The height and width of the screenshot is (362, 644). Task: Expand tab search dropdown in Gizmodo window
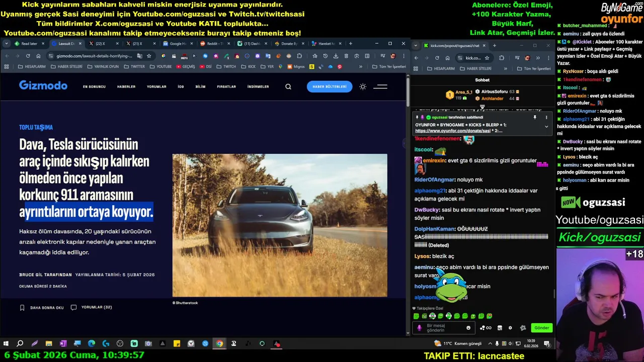[6, 44]
